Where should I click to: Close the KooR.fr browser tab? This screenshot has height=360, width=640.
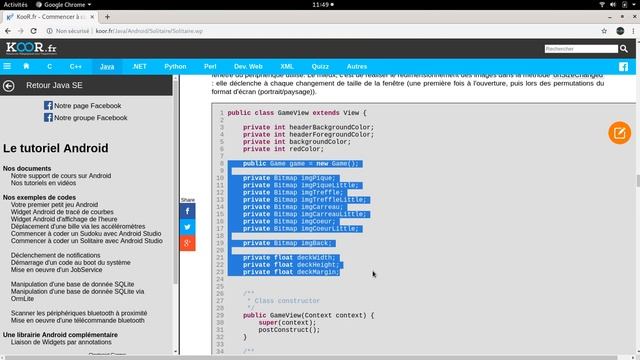(92, 17)
